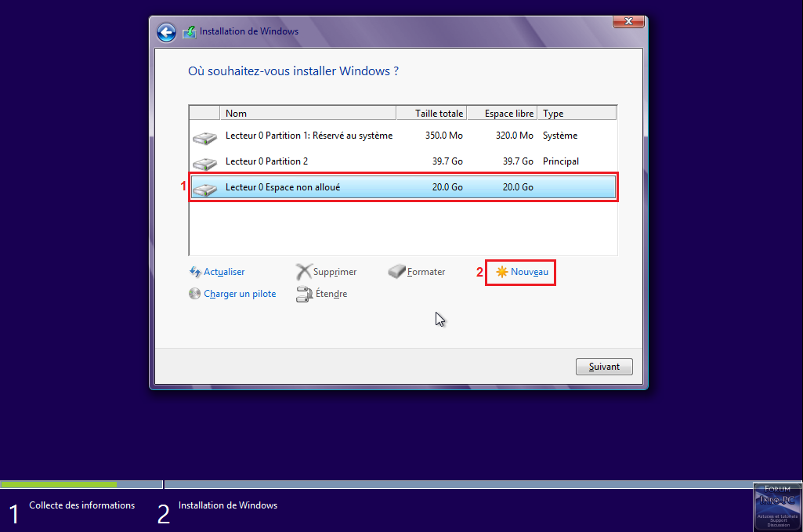The height and width of the screenshot is (532, 803).
Task: Click the blue back arrow button
Action: point(166,32)
